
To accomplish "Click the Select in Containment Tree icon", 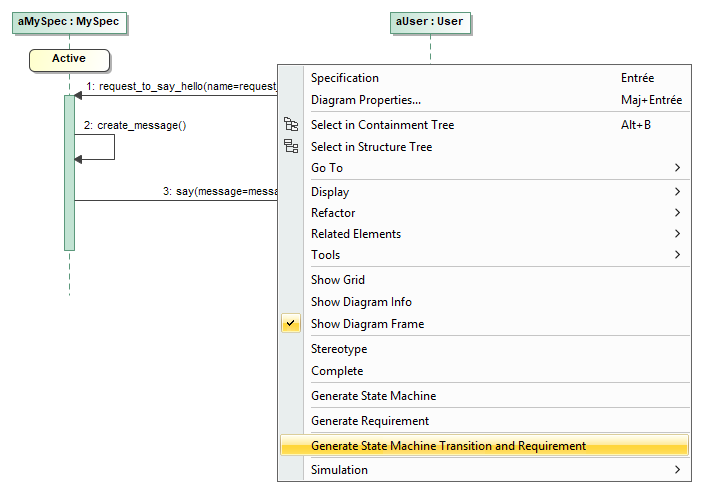I will click(291, 124).
